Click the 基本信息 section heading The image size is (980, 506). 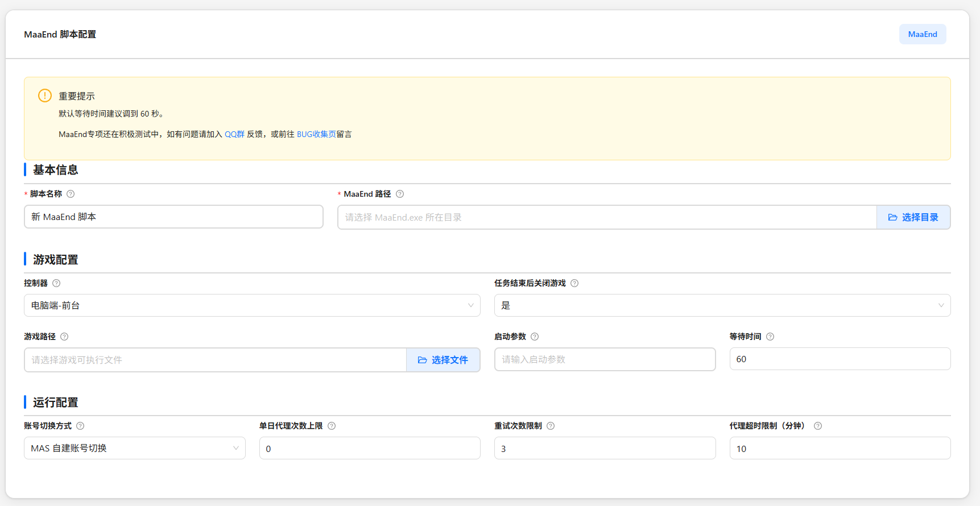coord(55,170)
